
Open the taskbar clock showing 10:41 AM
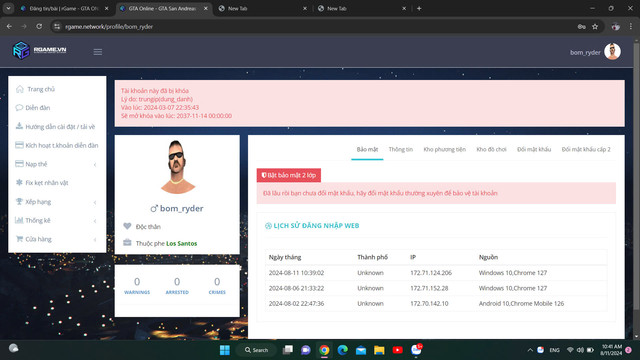(x=611, y=350)
